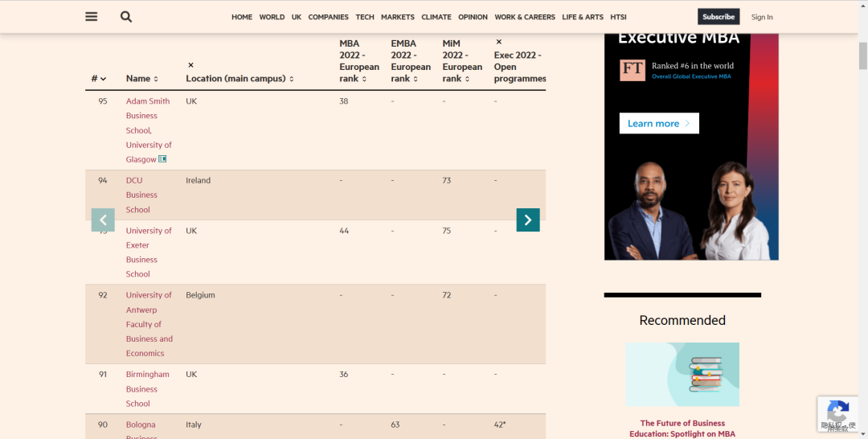Click the profile icon beside University of Glasgow
This screenshot has height=439, width=868.
point(162,159)
